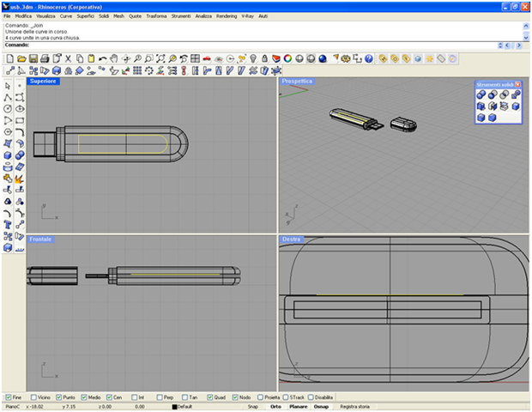The height and width of the screenshot is (412, 532).
Task: Select Zoom Extents icon in toolbar
Action: pos(160,58)
